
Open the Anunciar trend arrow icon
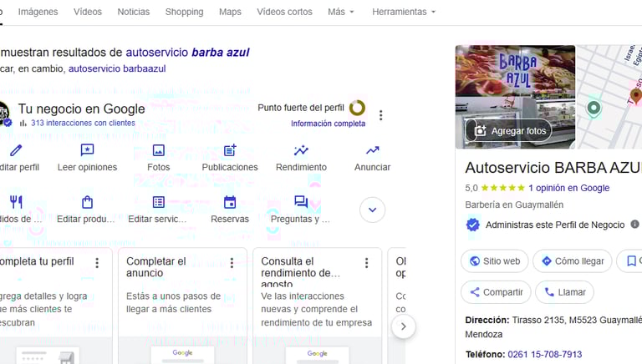pos(373,150)
